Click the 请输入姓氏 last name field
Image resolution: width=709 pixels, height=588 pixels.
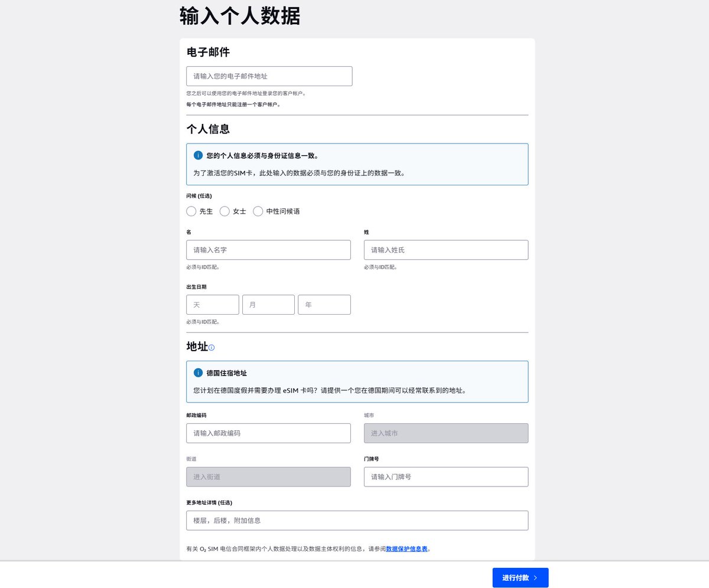point(446,250)
